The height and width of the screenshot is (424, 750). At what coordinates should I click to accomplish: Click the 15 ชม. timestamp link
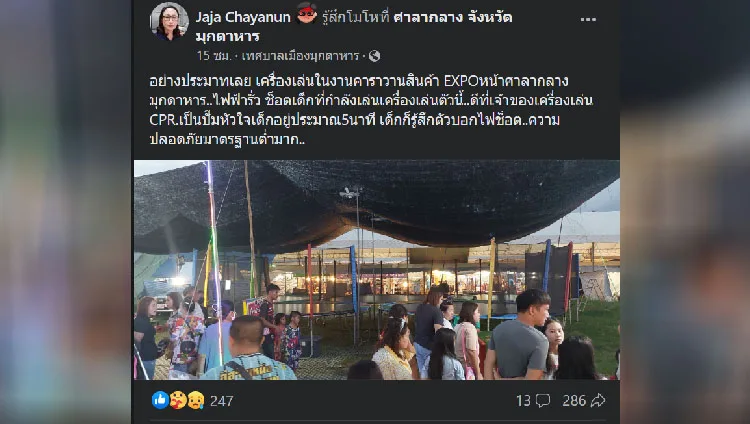(213, 56)
